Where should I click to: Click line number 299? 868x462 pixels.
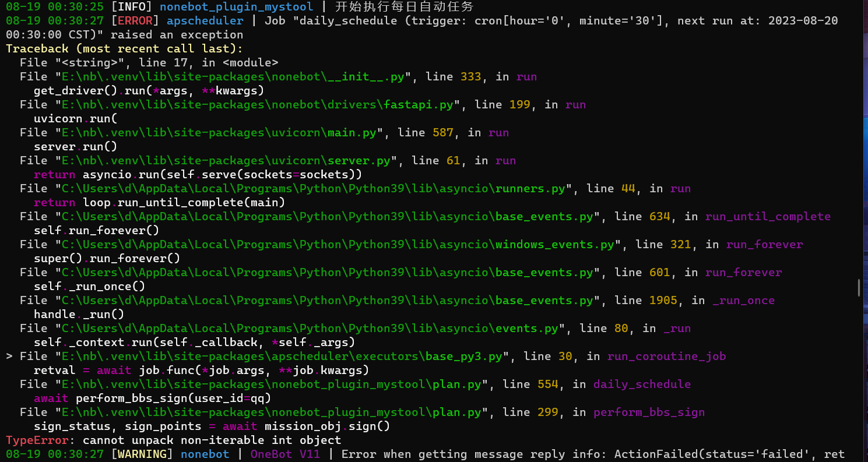[548, 412]
